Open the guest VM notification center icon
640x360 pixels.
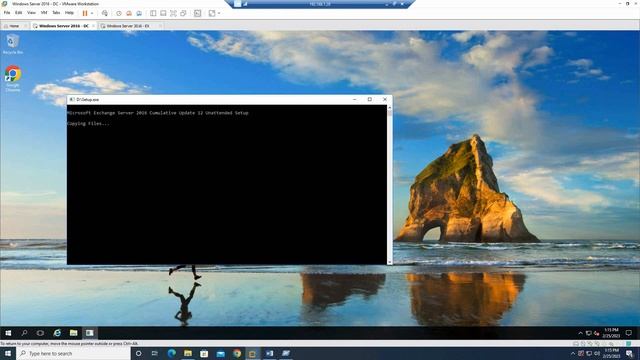pos(629,333)
